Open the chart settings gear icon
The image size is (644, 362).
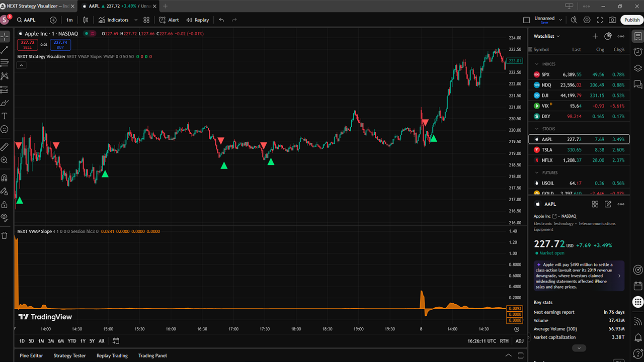(587, 20)
